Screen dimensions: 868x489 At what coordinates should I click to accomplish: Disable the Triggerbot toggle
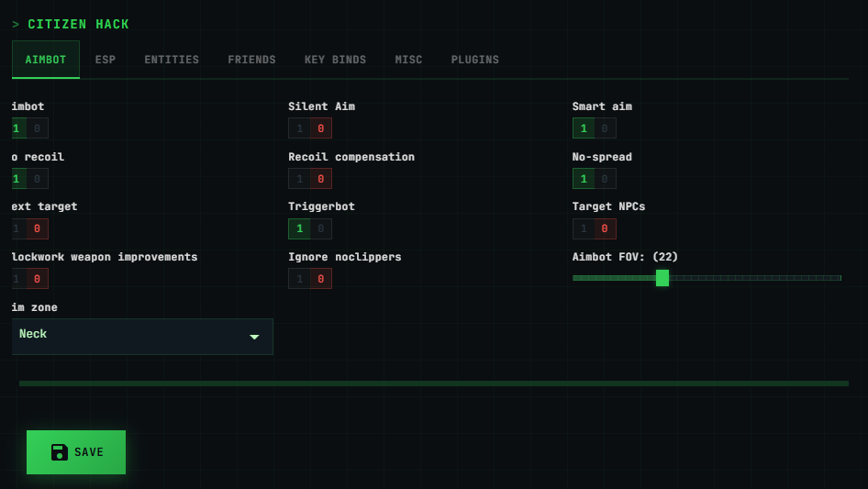click(x=320, y=228)
